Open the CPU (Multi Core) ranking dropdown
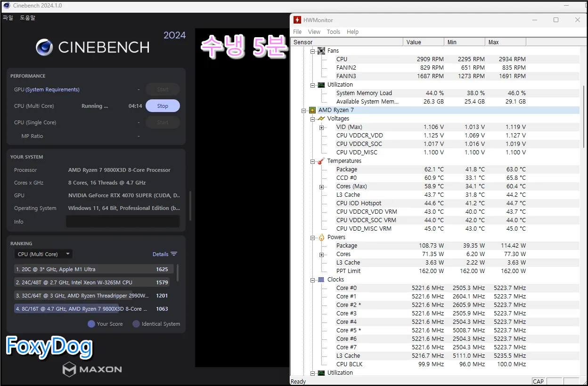 pos(43,254)
